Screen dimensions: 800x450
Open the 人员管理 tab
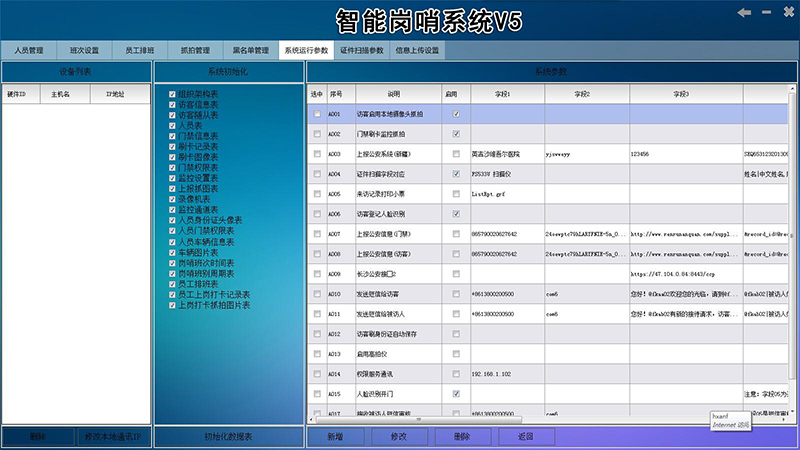coord(29,50)
